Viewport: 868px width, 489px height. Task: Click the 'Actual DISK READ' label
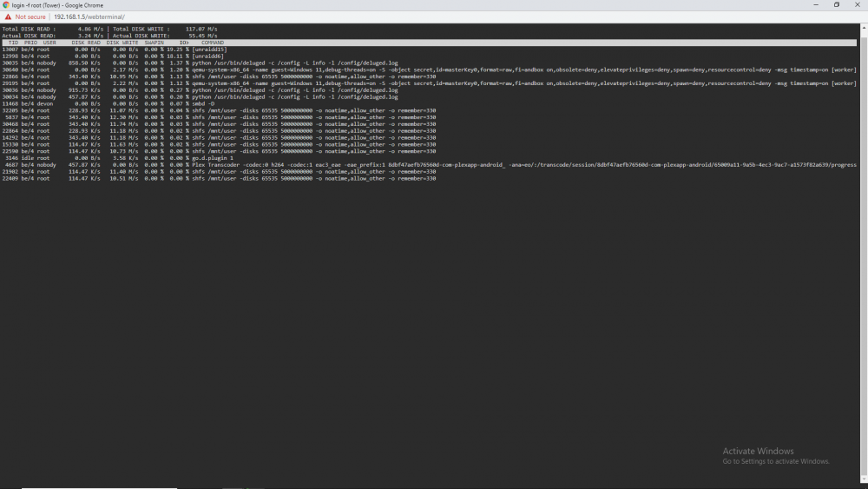pyautogui.click(x=29, y=36)
